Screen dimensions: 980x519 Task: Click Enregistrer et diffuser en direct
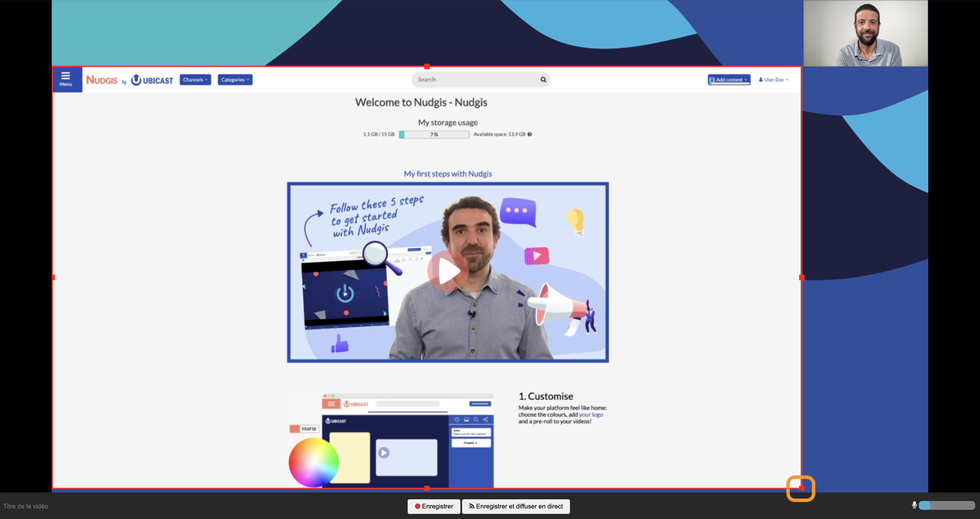click(516, 506)
